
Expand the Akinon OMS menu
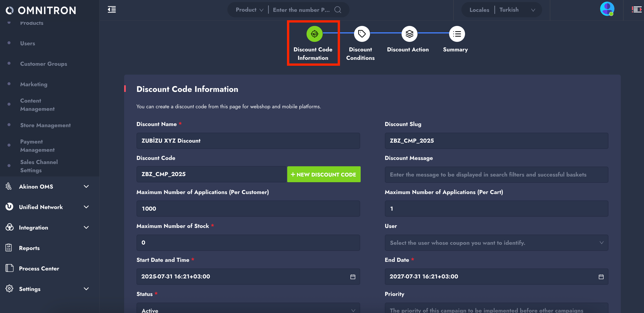coord(48,187)
